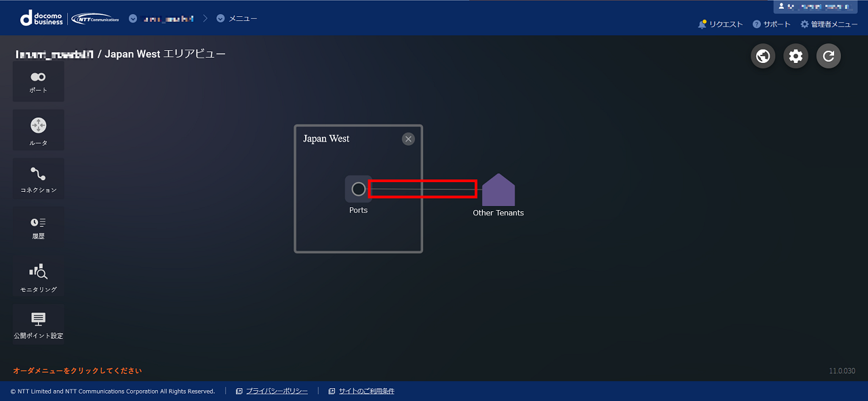Open the モニタリング (Monitoring) sidebar icon
Image resolution: width=868 pixels, height=401 pixels.
38,276
